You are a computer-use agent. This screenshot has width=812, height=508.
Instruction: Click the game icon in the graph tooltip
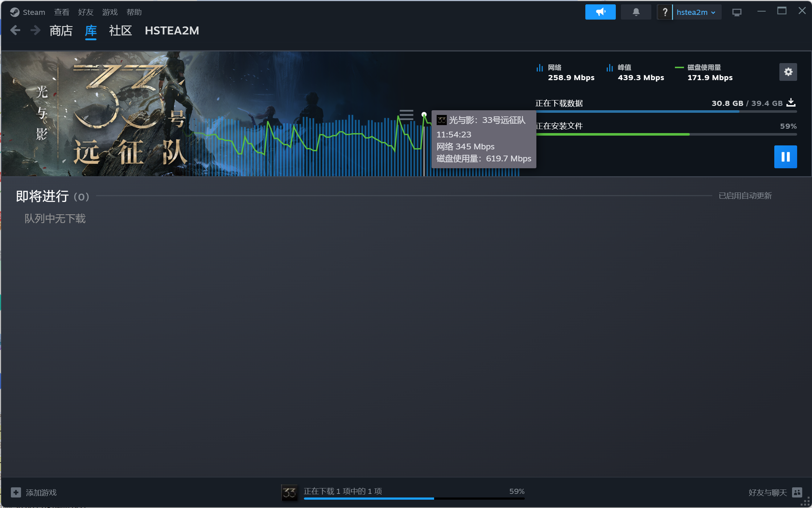[441, 120]
